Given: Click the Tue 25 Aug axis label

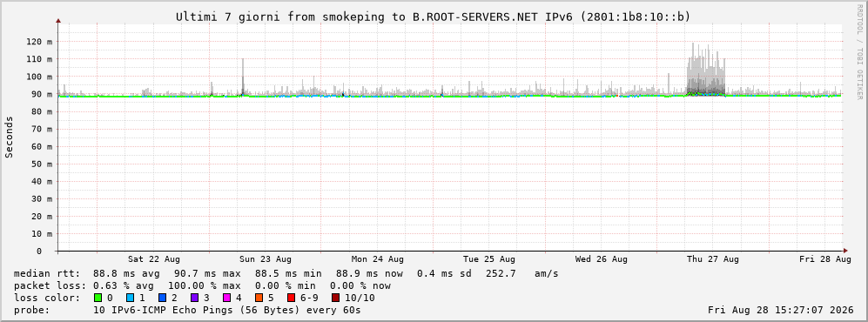Looking at the screenshot, I should pyautogui.click(x=489, y=259).
